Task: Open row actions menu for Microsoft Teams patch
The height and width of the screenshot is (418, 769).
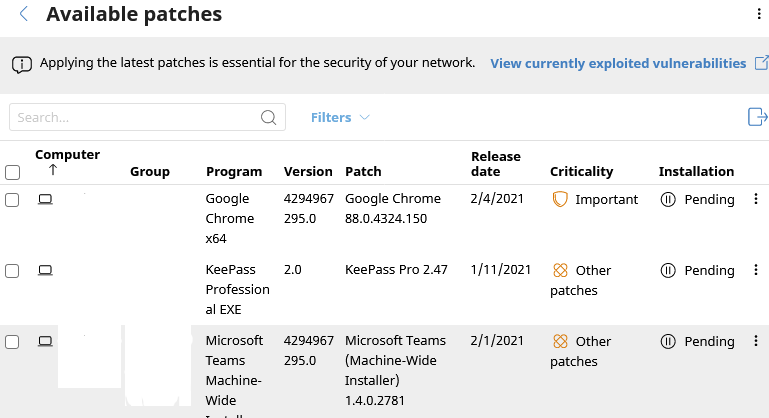Action: tap(756, 340)
